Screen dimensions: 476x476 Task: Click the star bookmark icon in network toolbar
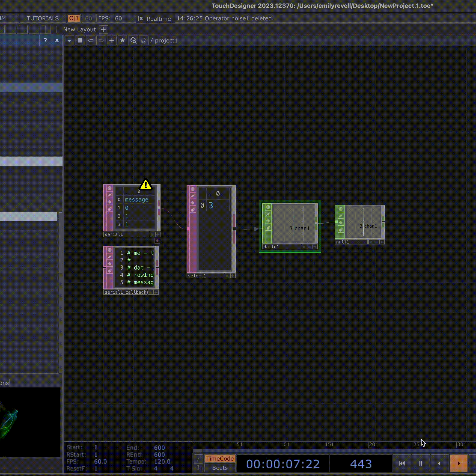(122, 40)
